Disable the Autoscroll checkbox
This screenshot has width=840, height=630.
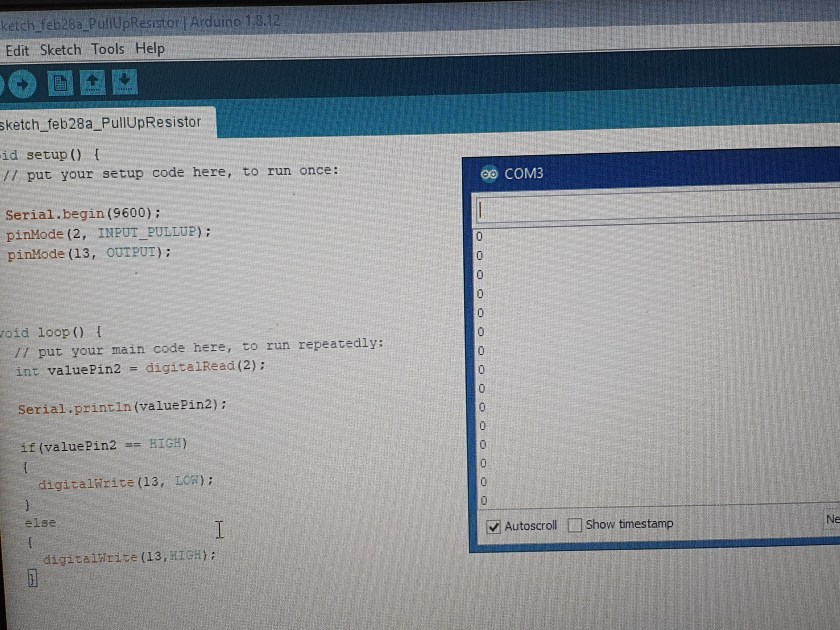point(493,524)
